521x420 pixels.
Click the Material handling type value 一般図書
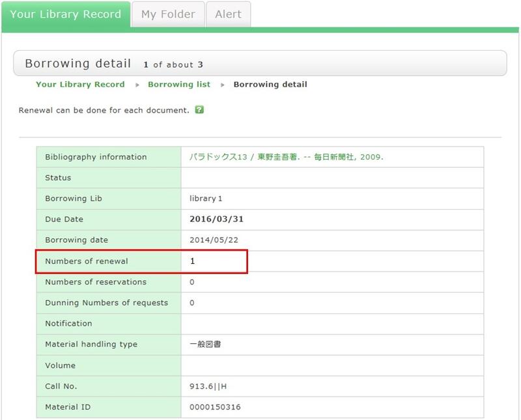(x=205, y=344)
